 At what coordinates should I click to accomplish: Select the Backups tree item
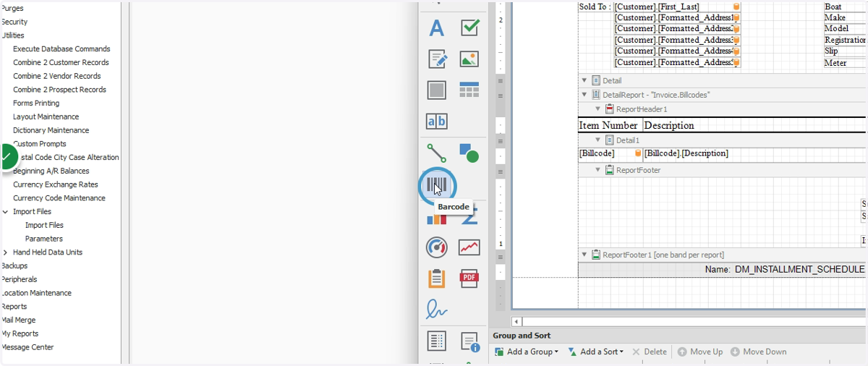14,265
